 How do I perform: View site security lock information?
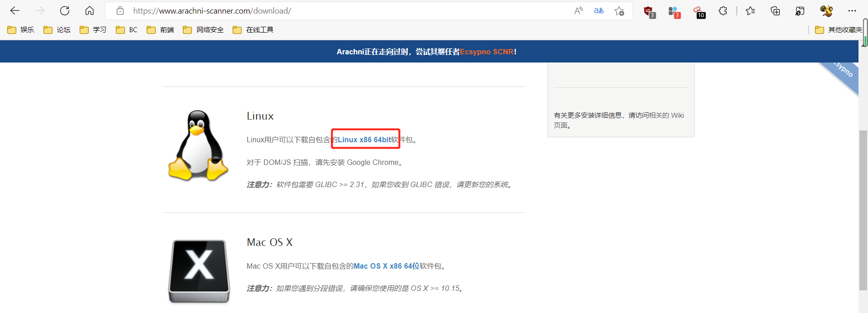pyautogui.click(x=120, y=11)
